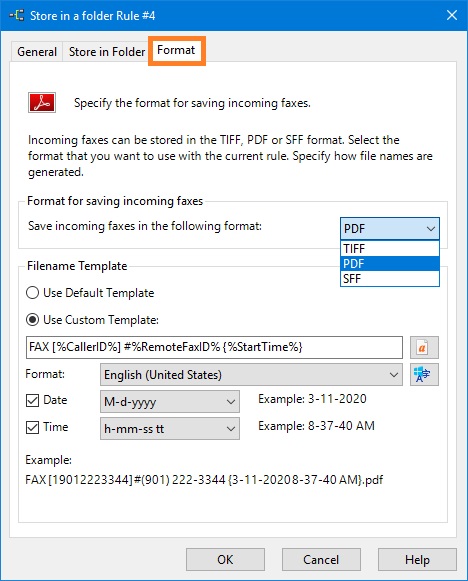Click the red PDF icon

(42, 103)
